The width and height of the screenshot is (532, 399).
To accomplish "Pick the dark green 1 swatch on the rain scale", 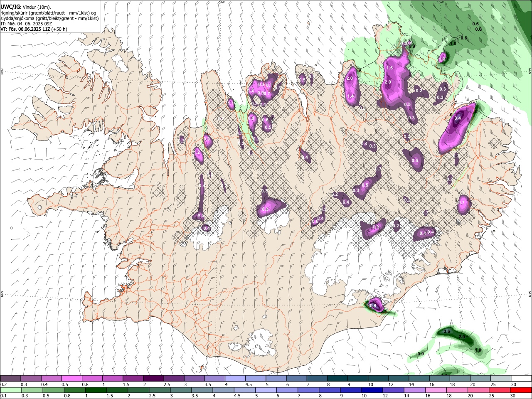I will coord(96,390).
